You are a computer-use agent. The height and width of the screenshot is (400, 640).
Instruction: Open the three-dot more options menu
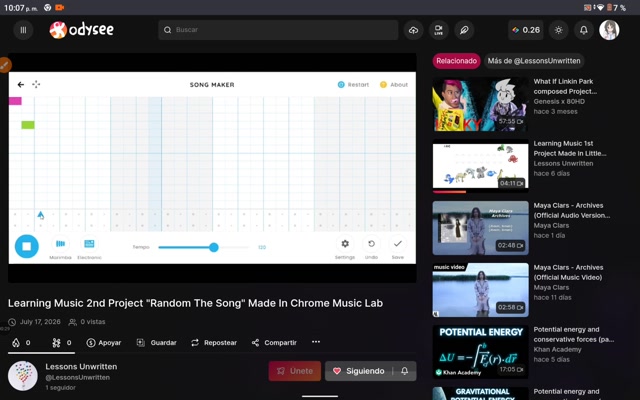316,342
